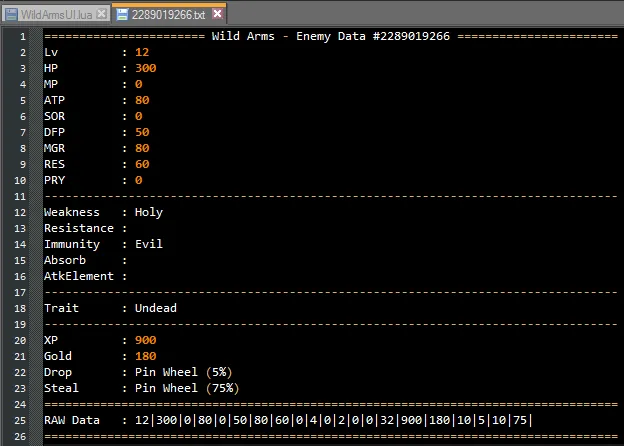
Task: Click the RES value 60
Action: click(x=142, y=164)
